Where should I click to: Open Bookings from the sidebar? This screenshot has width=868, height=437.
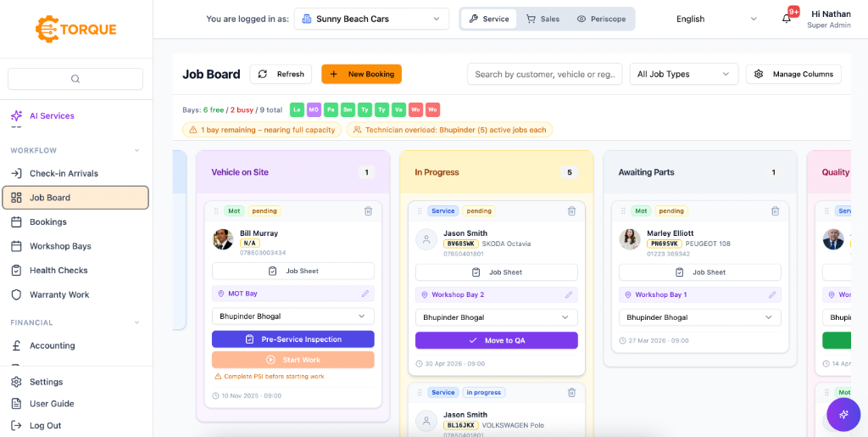[x=75, y=222]
